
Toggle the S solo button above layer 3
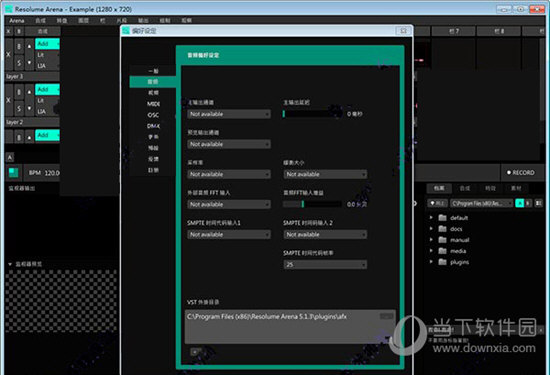19,63
